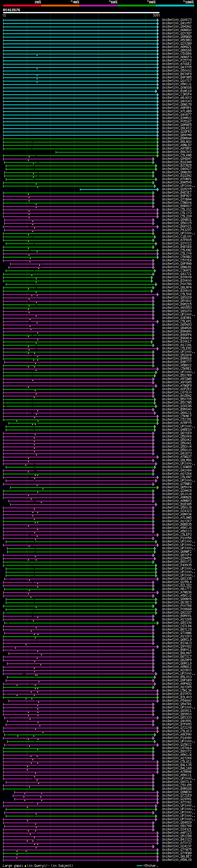Viewport: 197px width, 868px height.
Task: Select the UniRef100_P00786 hit label
Action: click(177, 284)
